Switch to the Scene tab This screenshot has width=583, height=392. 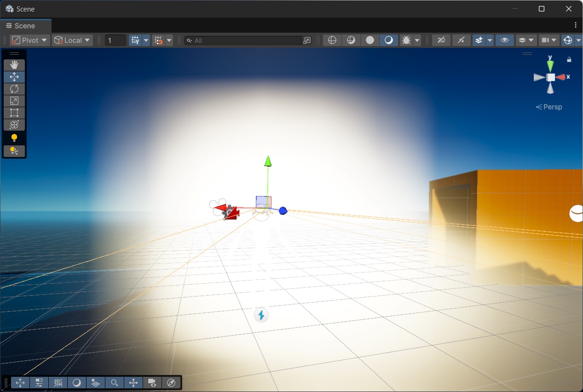(x=26, y=26)
